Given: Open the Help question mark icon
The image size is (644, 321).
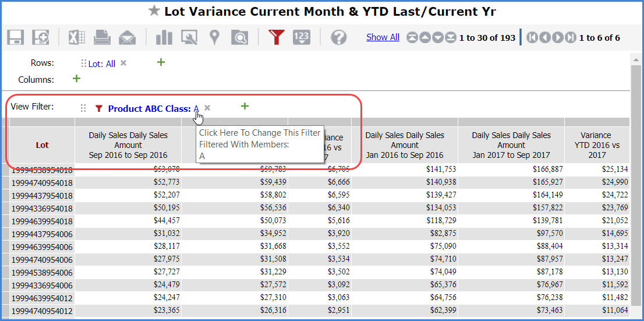Looking at the screenshot, I should (338, 37).
